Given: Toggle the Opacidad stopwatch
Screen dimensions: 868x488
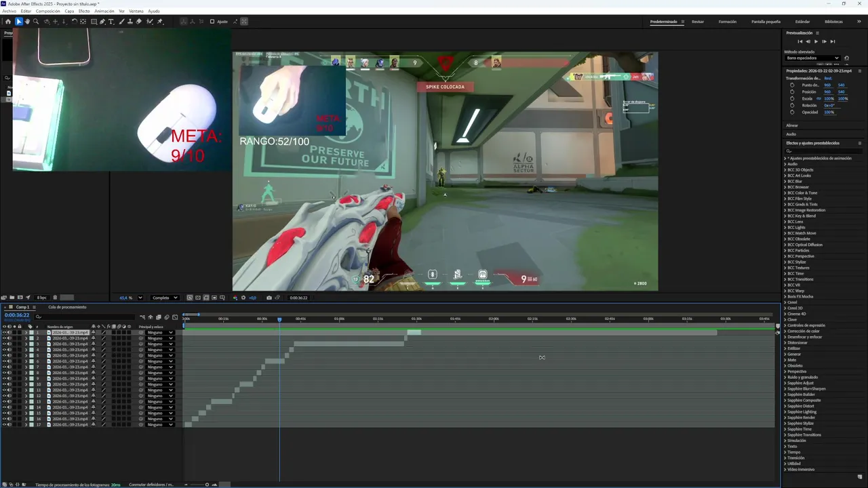Looking at the screenshot, I should pyautogui.click(x=792, y=112).
